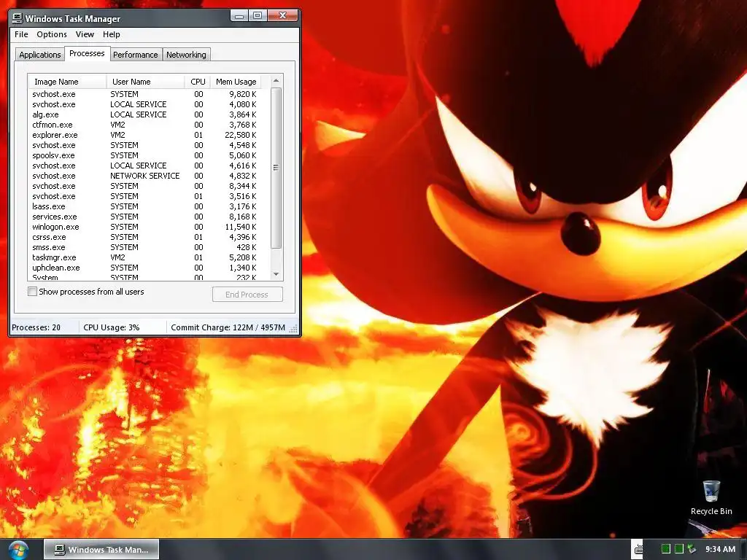Viewport: 747px width, 560px height.
Task: Click the process list scroll up arrow
Action: click(276, 81)
